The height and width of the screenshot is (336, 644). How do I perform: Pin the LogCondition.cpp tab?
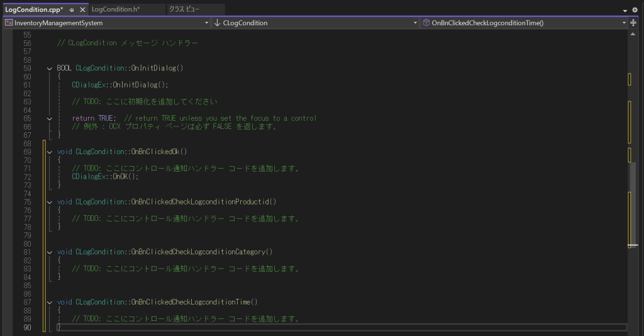[x=72, y=10]
